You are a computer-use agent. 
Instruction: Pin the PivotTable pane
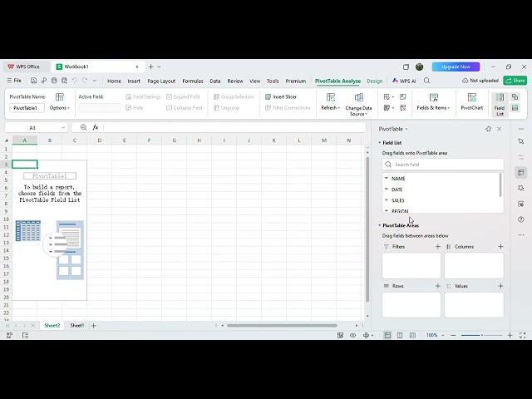click(488, 129)
